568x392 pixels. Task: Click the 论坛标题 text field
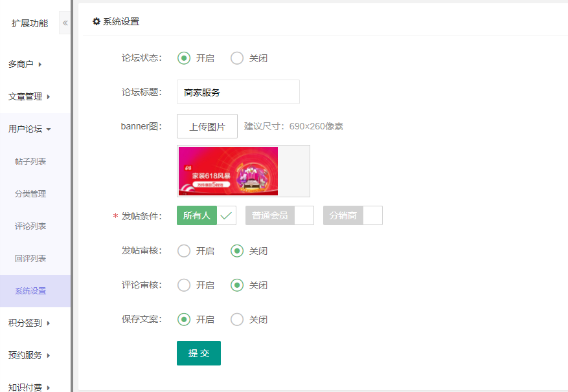[238, 92]
